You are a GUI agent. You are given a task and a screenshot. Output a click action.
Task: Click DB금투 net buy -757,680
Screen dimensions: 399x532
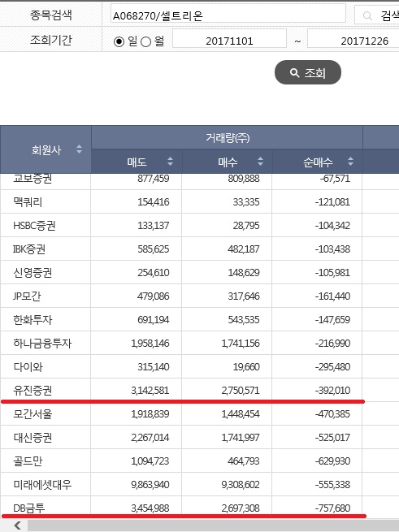tap(332, 508)
